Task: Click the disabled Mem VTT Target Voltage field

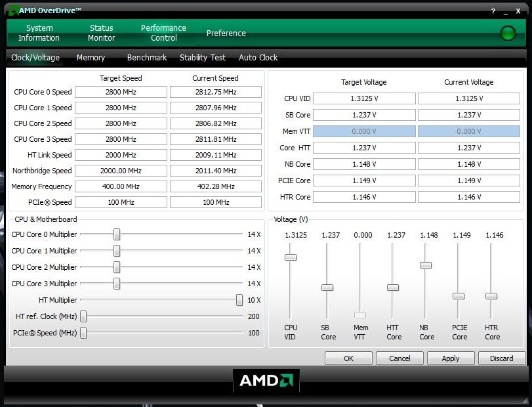Action: (364, 131)
